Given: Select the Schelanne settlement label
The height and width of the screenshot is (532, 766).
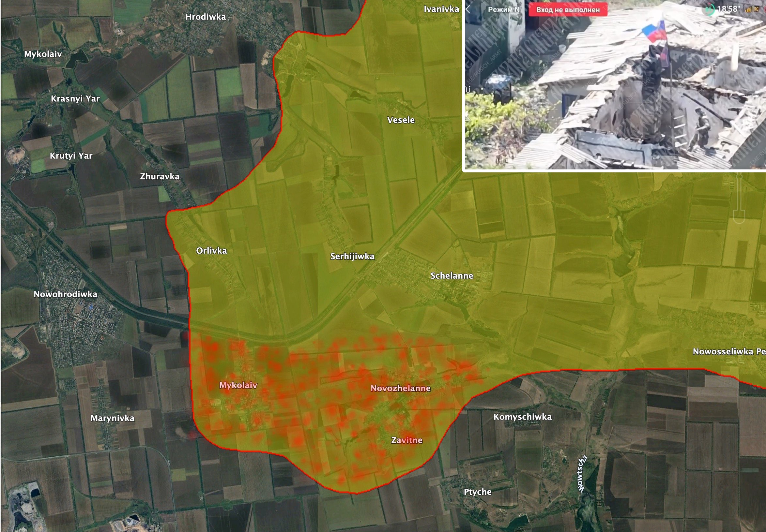Looking at the screenshot, I should pyautogui.click(x=452, y=276).
